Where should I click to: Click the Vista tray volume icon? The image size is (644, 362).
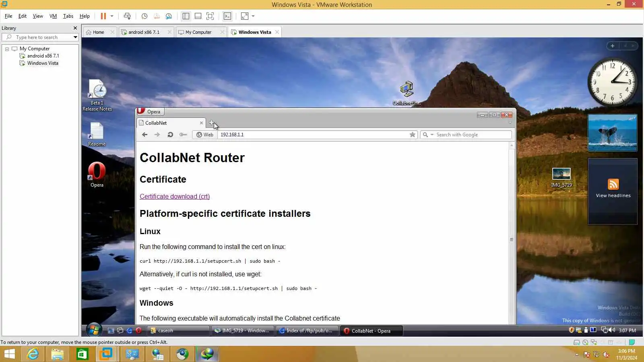[x=612, y=330]
